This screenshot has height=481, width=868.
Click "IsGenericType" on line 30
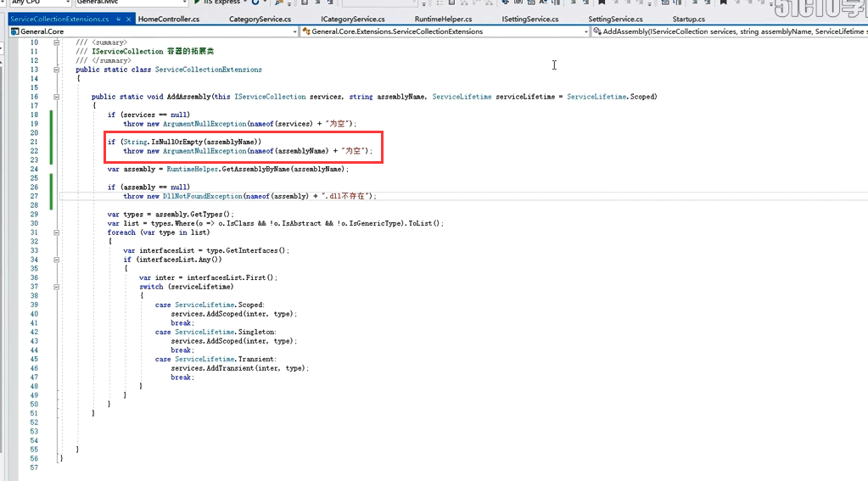pyautogui.click(x=374, y=224)
